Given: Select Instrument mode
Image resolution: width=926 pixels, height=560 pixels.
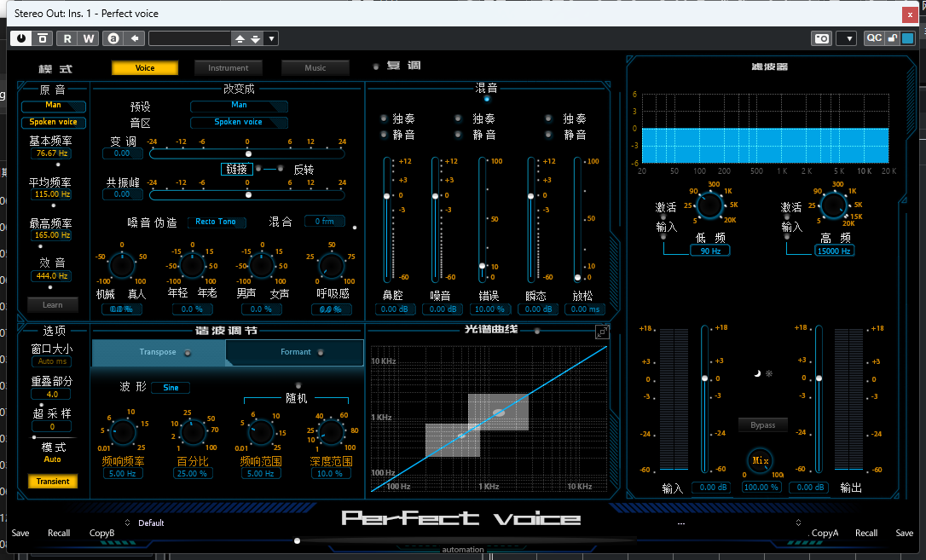Looking at the screenshot, I should tap(228, 68).
